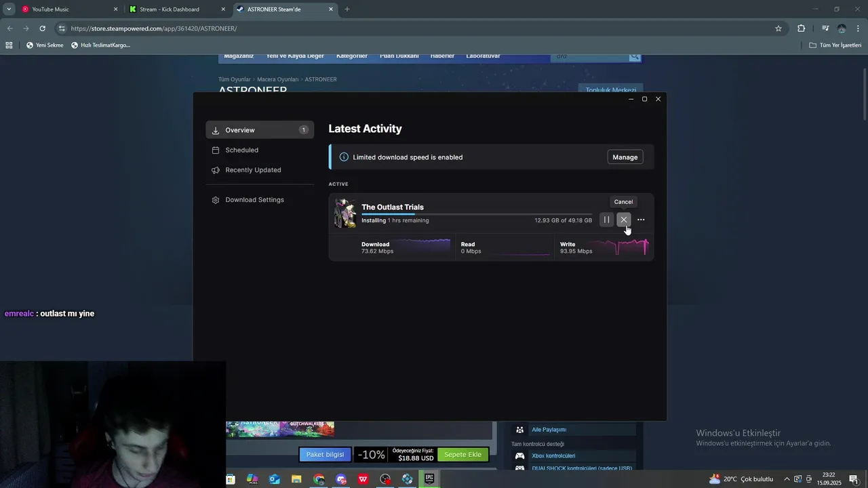
Task: Open the Scheduled downloads section
Action: coord(260,150)
